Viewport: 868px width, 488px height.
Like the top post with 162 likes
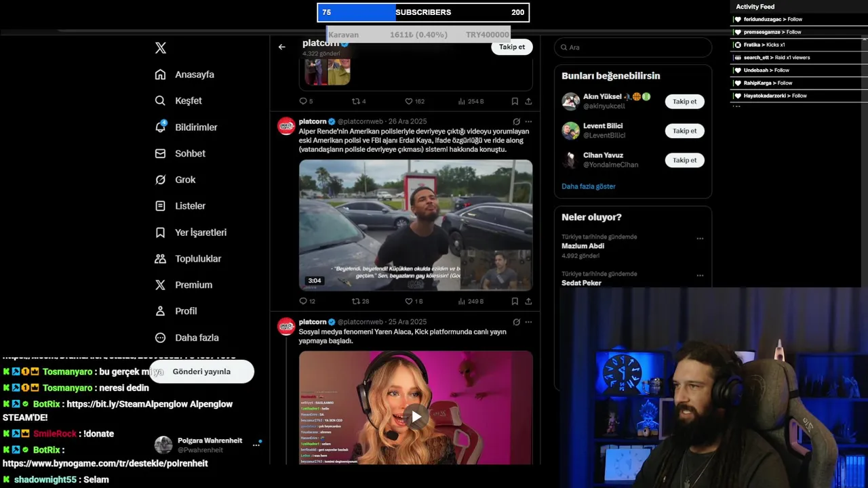click(414, 101)
